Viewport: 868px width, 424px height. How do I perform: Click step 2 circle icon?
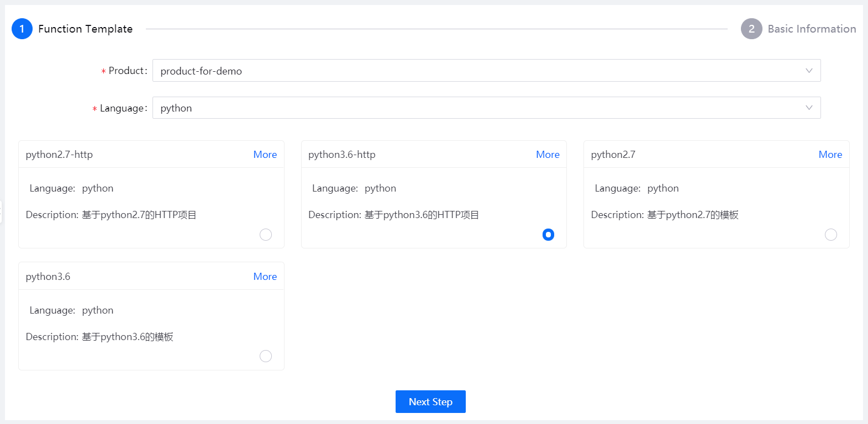pyautogui.click(x=751, y=29)
